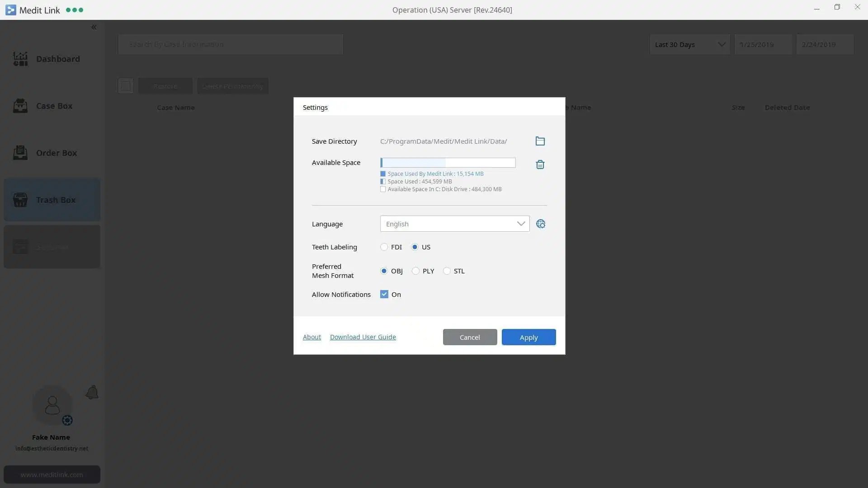Click the Order Box icon
Image resolution: width=868 pixels, height=488 pixels.
[20, 153]
